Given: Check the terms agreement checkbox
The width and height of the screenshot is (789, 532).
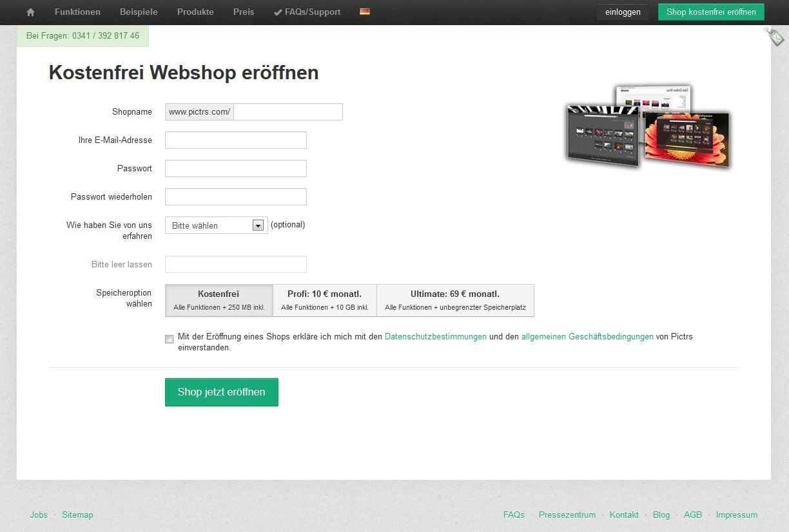Looking at the screenshot, I should click(x=170, y=339).
